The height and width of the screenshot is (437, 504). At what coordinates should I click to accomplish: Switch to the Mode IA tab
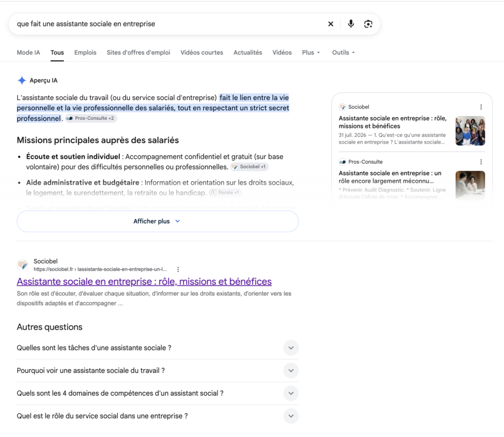coord(28,52)
